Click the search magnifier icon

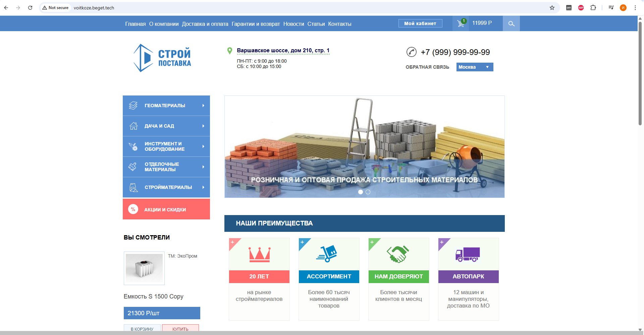(511, 23)
